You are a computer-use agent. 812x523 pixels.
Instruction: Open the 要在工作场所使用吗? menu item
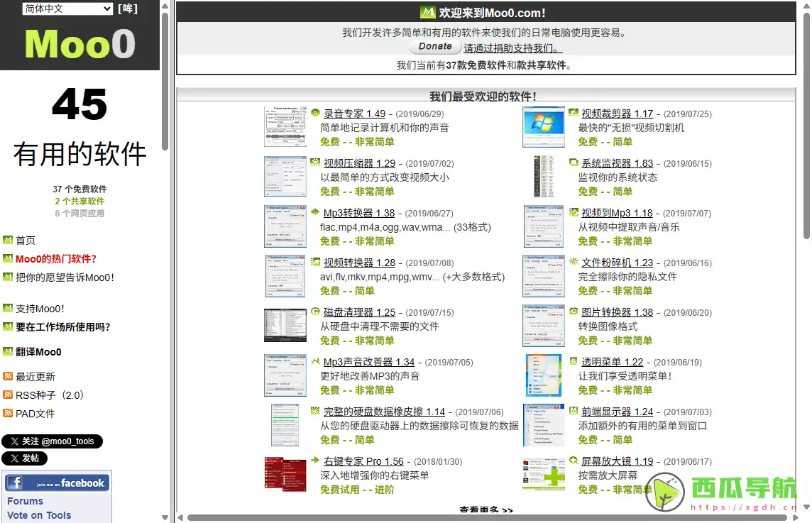[x=62, y=327]
